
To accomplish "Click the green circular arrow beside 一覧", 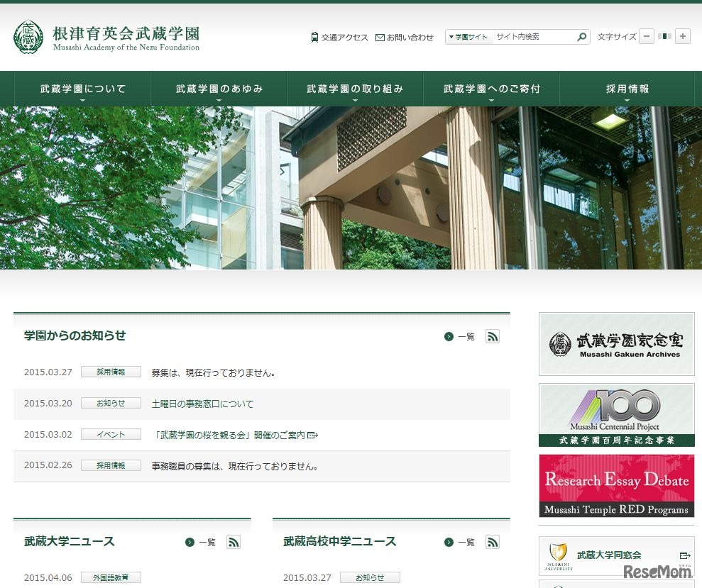I will (447, 336).
